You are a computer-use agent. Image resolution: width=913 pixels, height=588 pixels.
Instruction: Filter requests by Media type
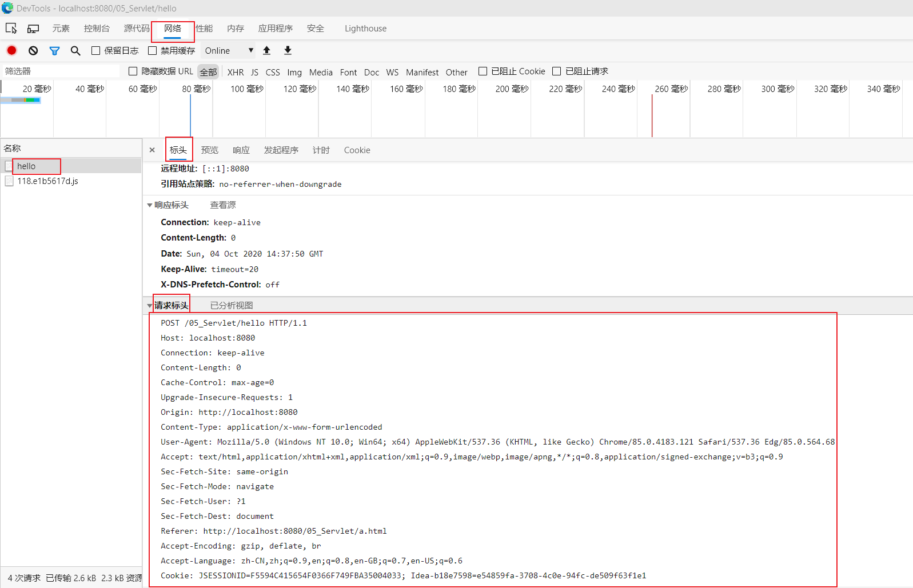(x=321, y=72)
